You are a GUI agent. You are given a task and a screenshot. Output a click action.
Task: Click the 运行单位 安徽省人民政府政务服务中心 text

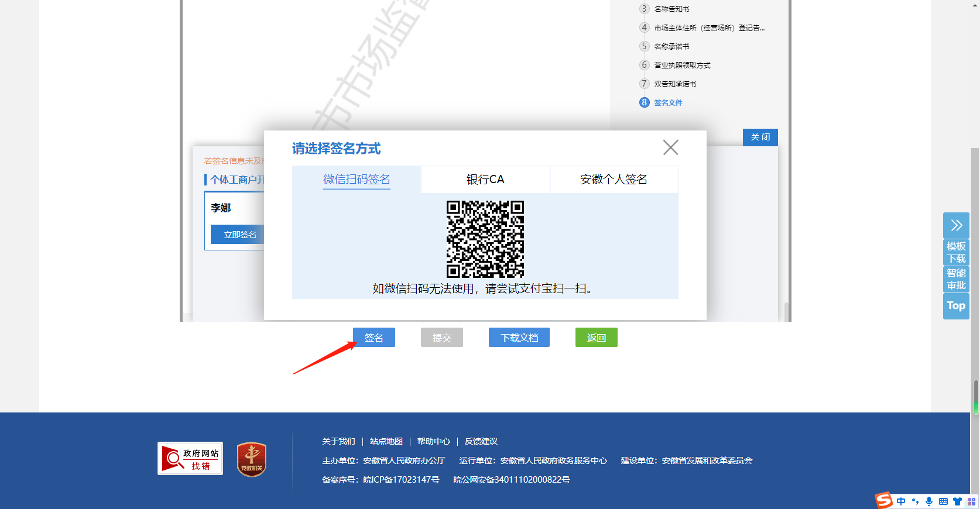click(533, 460)
